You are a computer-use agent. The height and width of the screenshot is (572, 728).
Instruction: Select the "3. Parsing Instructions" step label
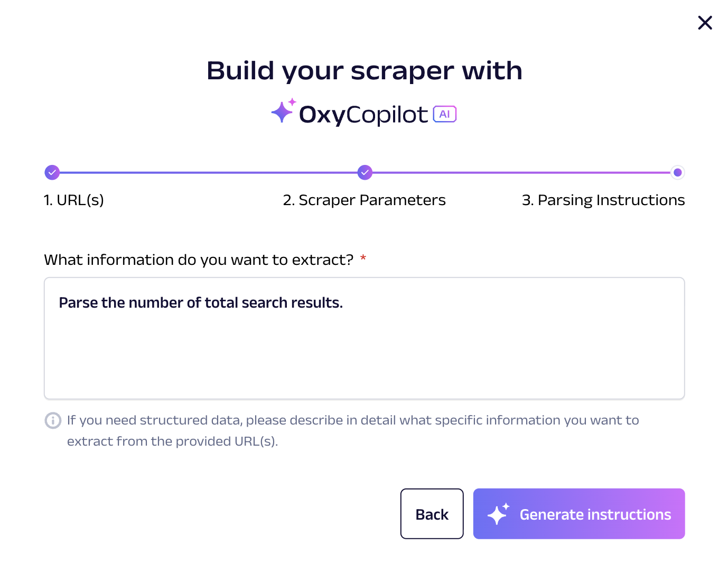coord(603,200)
